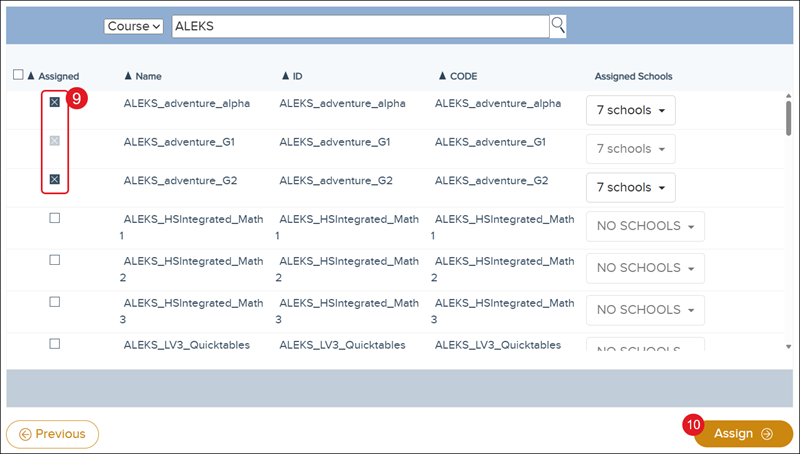This screenshot has height=455, width=800.
Task: Uncheck ALEKS_adventure_alpha assigned checkbox
Action: point(55,102)
